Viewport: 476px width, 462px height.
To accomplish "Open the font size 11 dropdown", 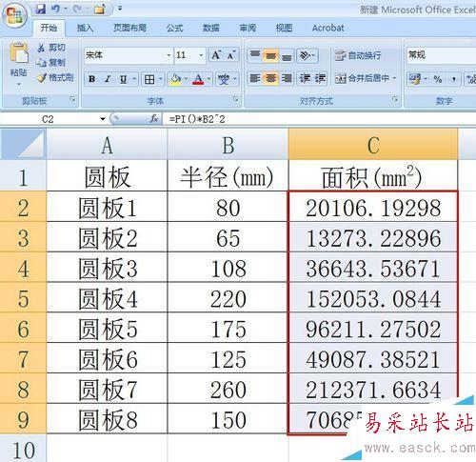I will point(201,55).
